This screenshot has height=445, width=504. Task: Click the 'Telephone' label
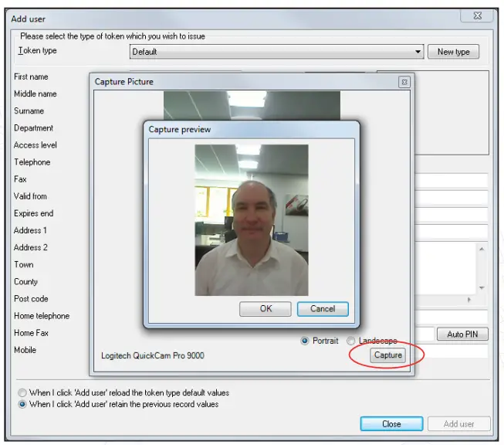pos(32,162)
